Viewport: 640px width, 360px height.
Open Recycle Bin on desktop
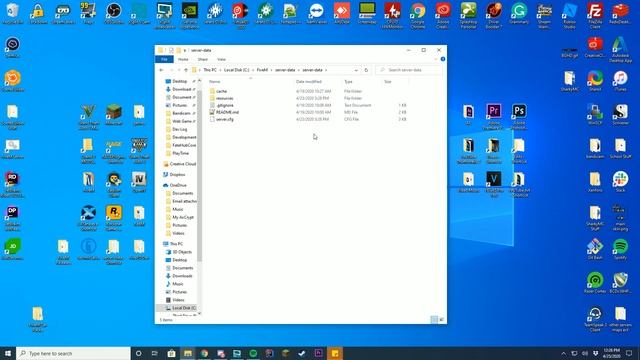point(13,13)
